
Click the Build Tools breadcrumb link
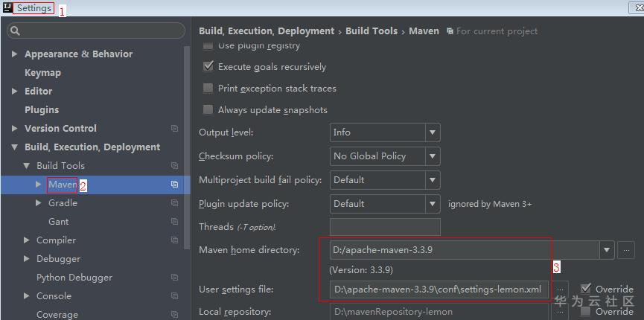(x=372, y=31)
